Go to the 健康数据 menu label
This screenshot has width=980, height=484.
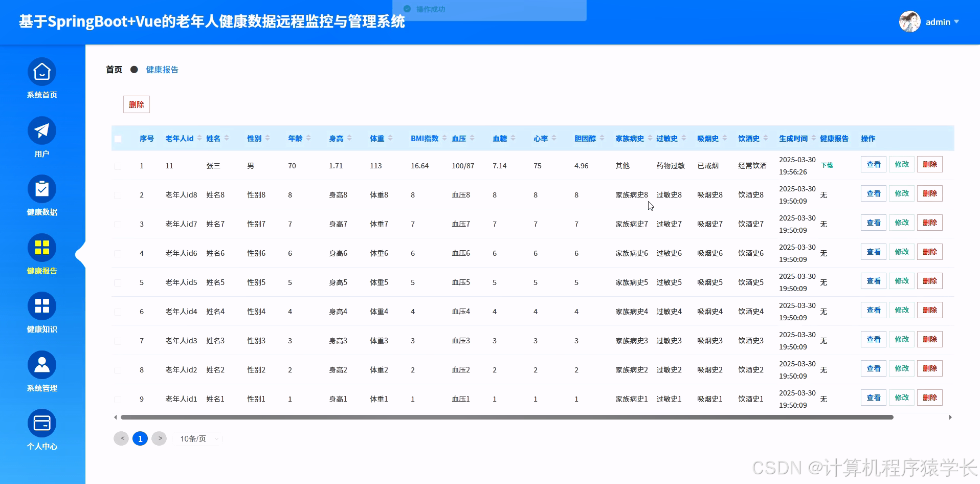[x=42, y=212]
